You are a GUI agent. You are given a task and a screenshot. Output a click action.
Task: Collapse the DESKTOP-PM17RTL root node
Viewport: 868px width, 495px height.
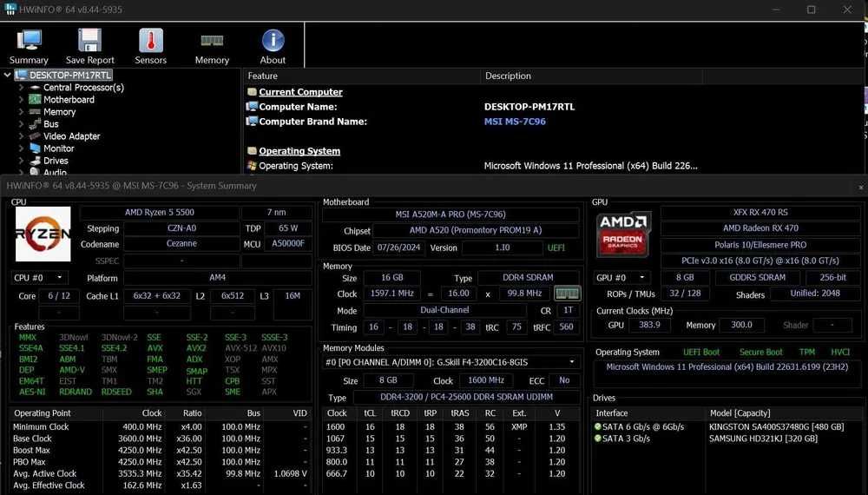tap(7, 75)
